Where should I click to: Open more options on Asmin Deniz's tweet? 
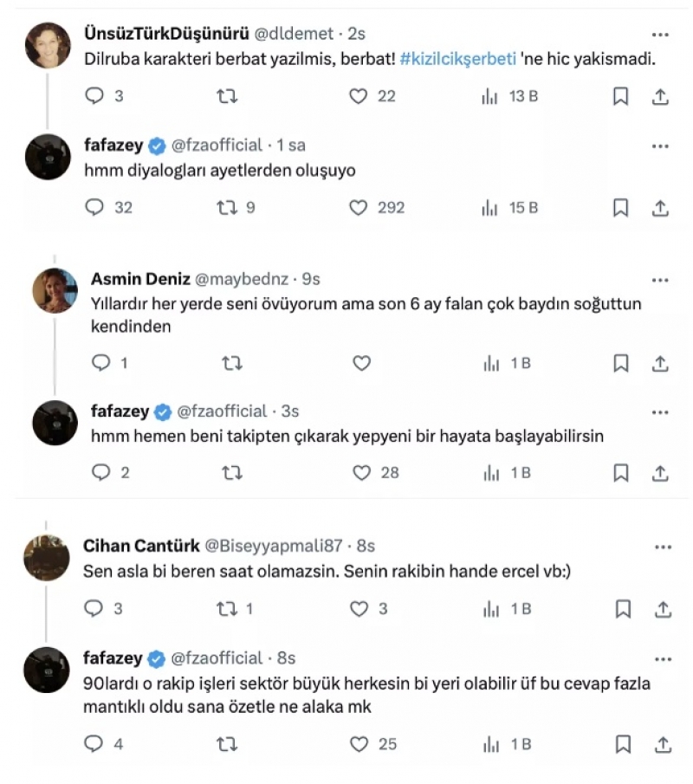coord(660,280)
